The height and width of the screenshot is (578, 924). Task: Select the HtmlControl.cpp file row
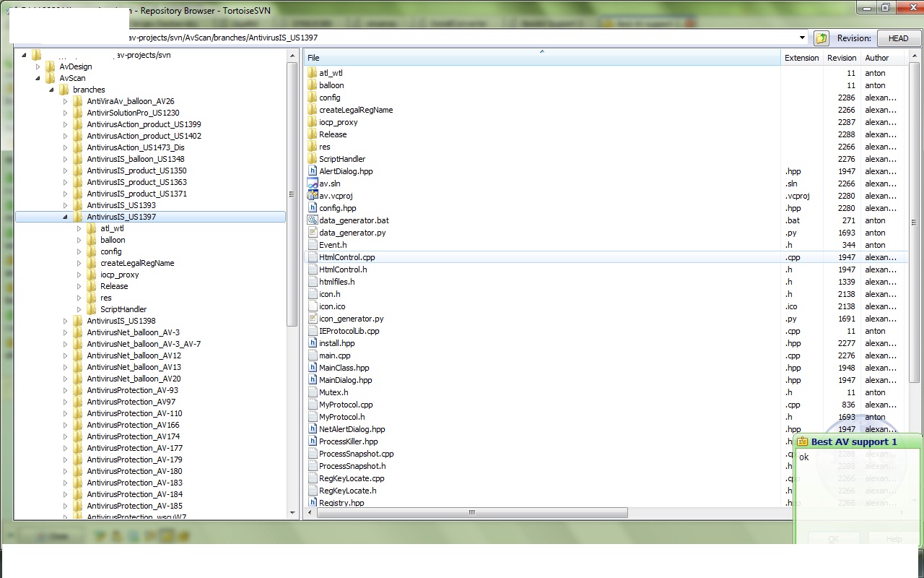606,257
